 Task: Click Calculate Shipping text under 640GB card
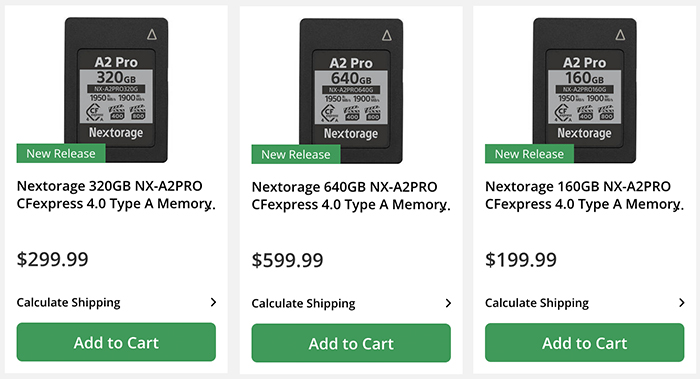[303, 304]
